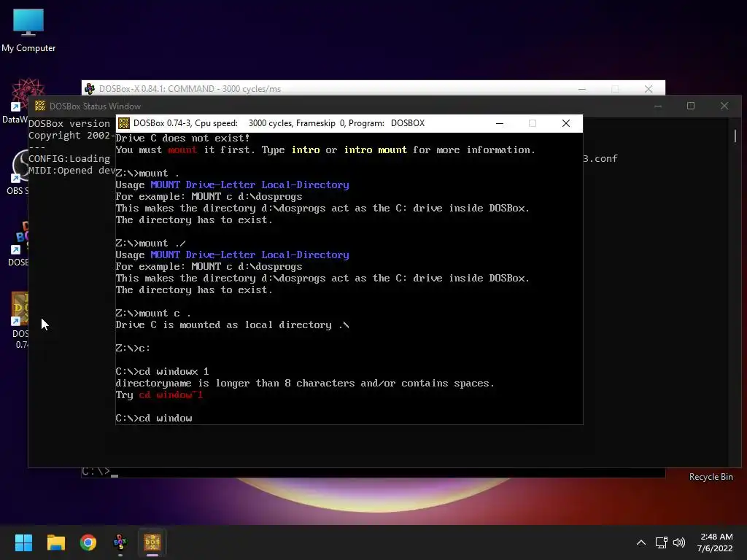Open Google Chrome from the taskbar
This screenshot has width=747, height=560.
click(88, 542)
